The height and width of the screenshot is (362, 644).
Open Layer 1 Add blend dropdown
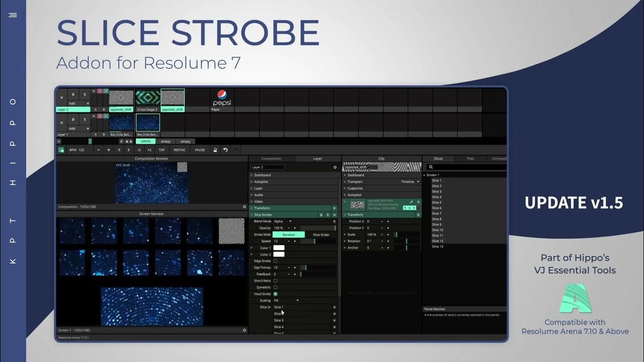coord(79,128)
